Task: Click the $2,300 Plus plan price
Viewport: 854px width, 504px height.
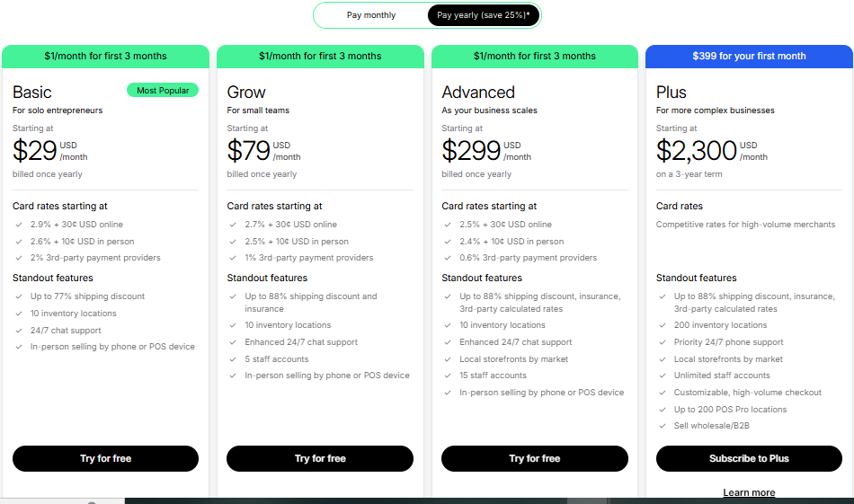Action: (x=697, y=150)
